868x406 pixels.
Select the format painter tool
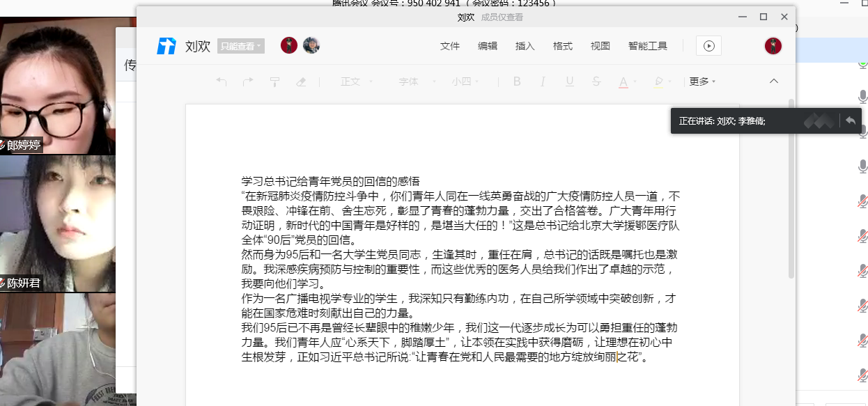pyautogui.click(x=274, y=81)
